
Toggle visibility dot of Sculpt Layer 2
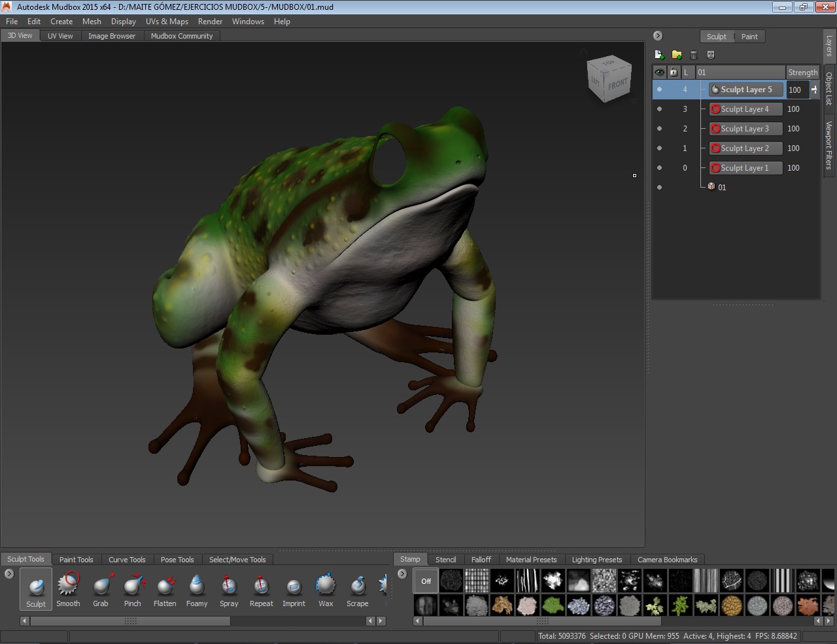coord(659,148)
